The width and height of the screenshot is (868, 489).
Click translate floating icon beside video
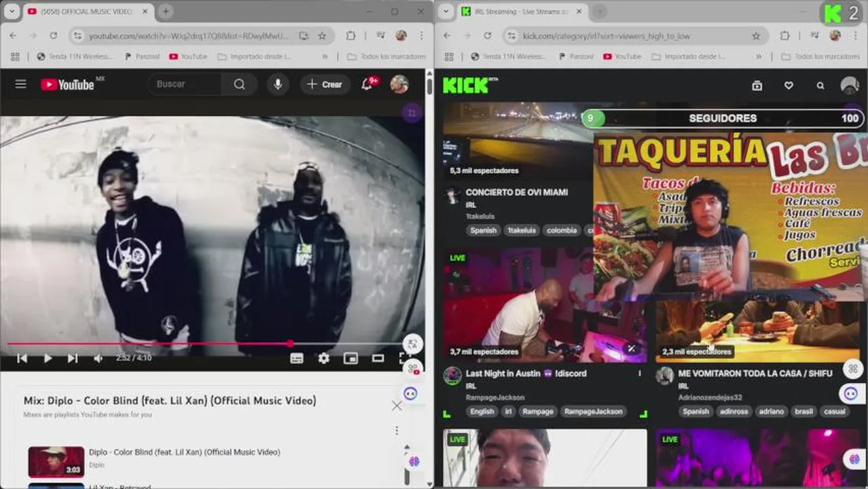(412, 344)
